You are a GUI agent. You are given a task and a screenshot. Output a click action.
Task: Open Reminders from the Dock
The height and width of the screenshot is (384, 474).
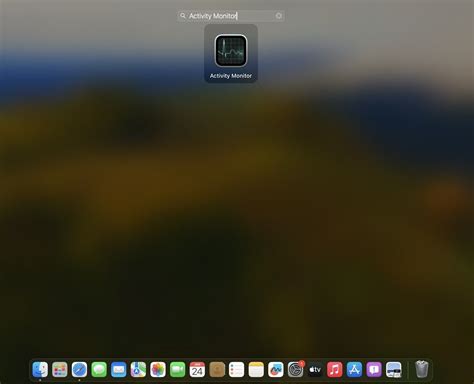[237, 369]
